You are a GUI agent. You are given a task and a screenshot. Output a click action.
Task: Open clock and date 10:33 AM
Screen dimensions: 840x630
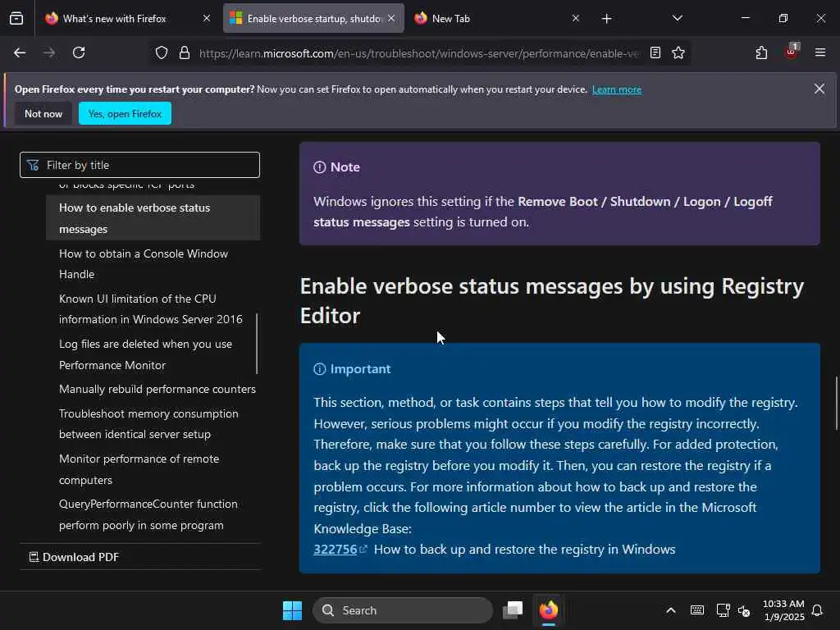(783, 610)
